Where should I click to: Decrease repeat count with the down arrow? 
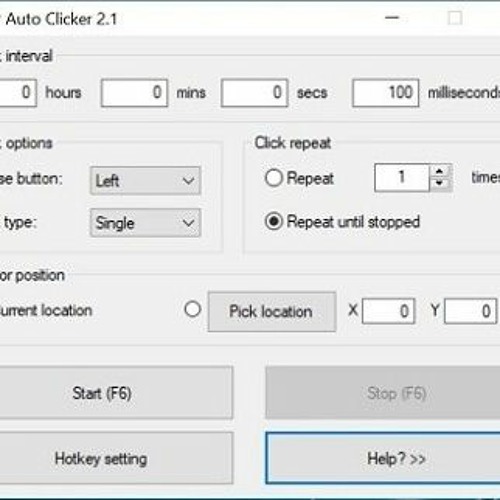(x=440, y=184)
